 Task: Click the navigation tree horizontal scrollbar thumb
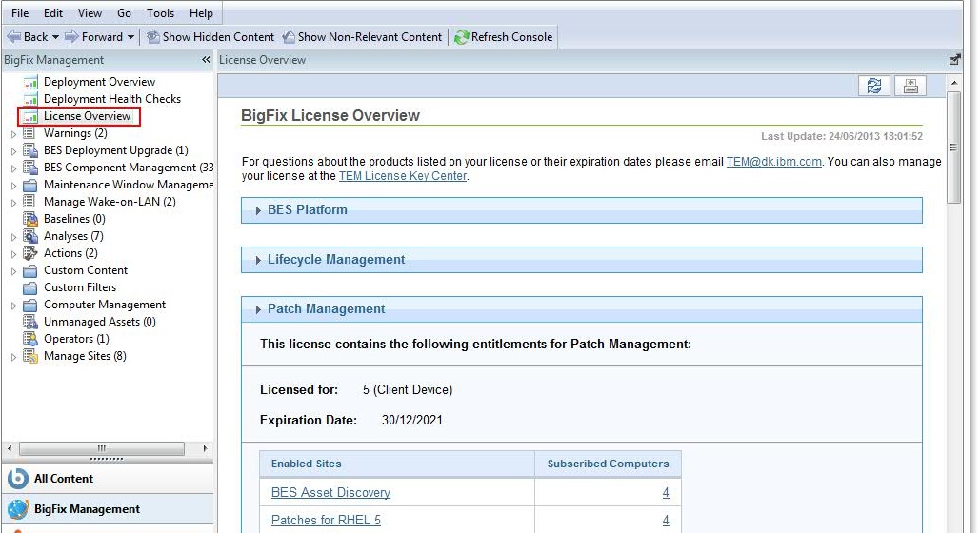point(102,448)
